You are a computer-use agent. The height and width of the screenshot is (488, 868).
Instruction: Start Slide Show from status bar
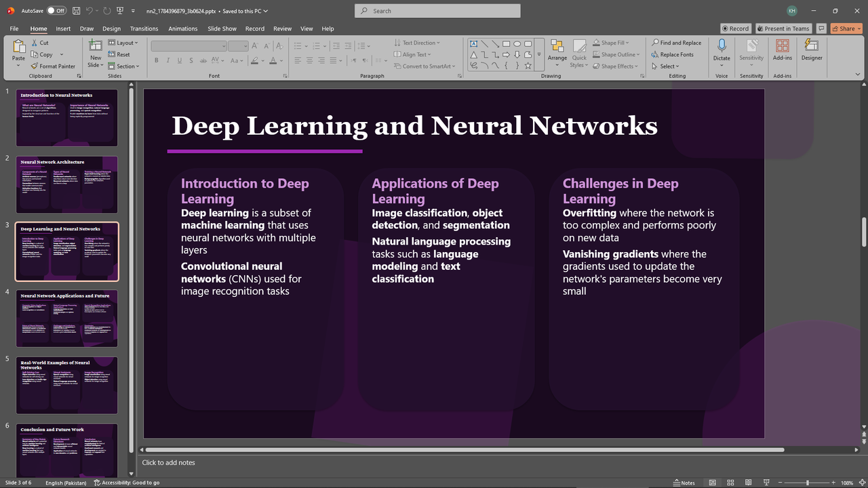[x=767, y=483]
